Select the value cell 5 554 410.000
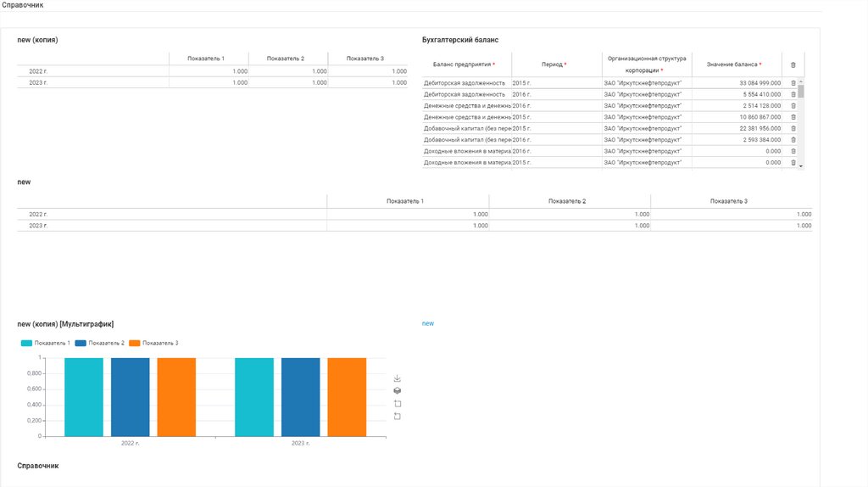This screenshot has width=868, height=487. [737, 94]
